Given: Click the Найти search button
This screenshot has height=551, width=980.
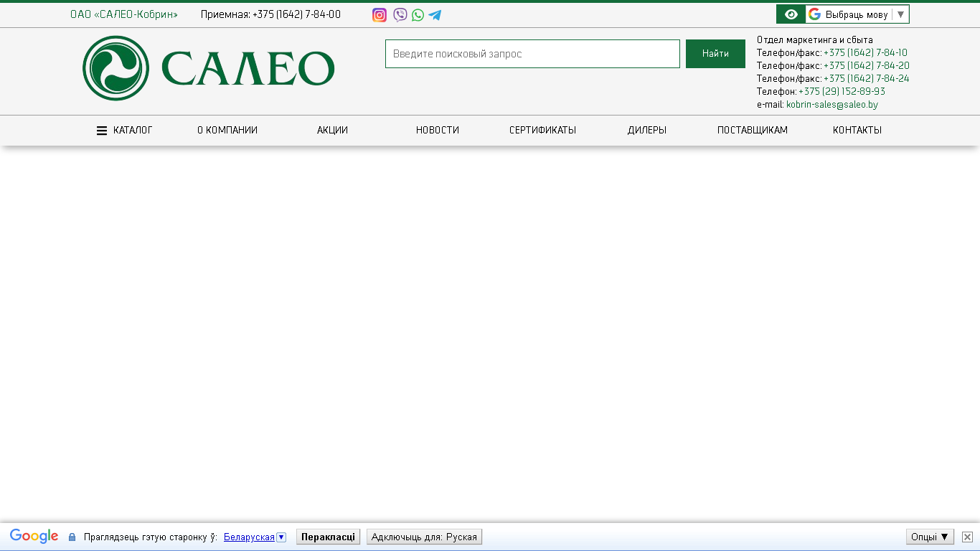Looking at the screenshot, I should coord(715,54).
